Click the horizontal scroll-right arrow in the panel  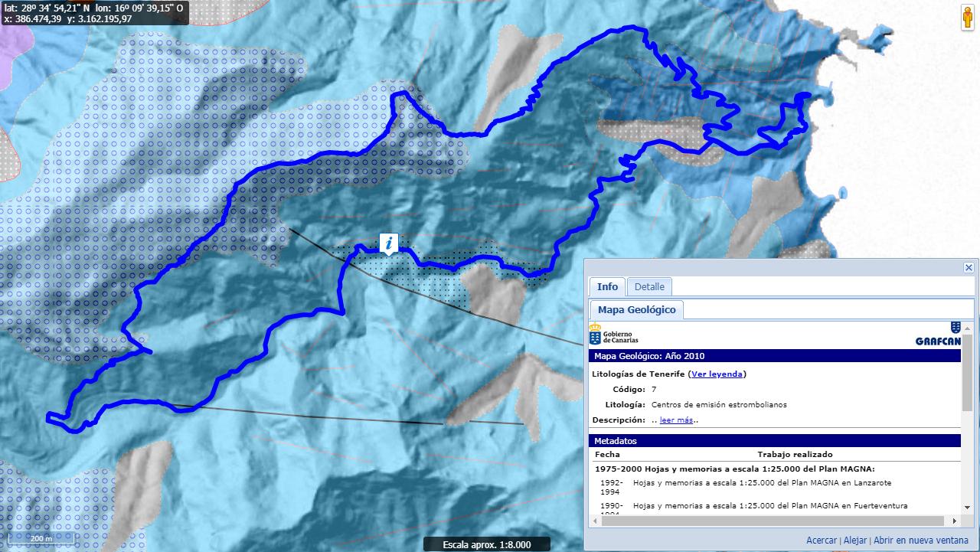[955, 521]
